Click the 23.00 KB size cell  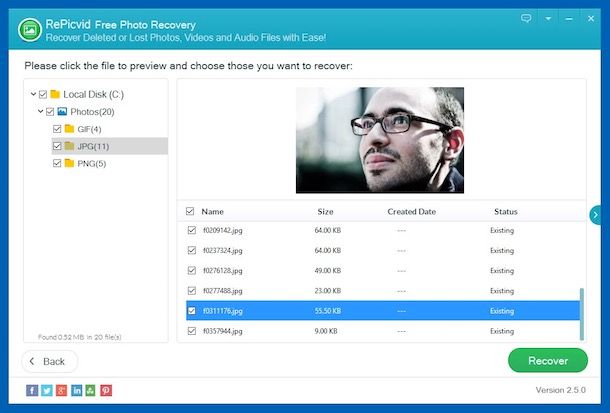pyautogui.click(x=328, y=291)
